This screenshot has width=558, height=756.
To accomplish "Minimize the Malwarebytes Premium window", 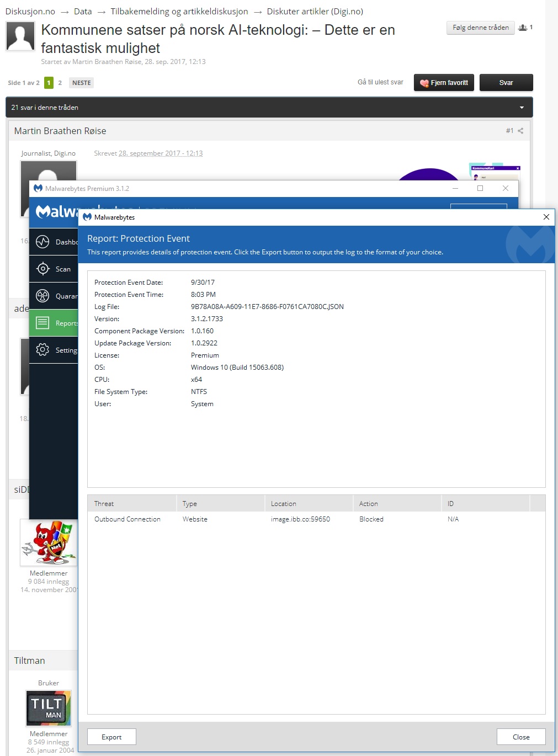I will [x=455, y=188].
